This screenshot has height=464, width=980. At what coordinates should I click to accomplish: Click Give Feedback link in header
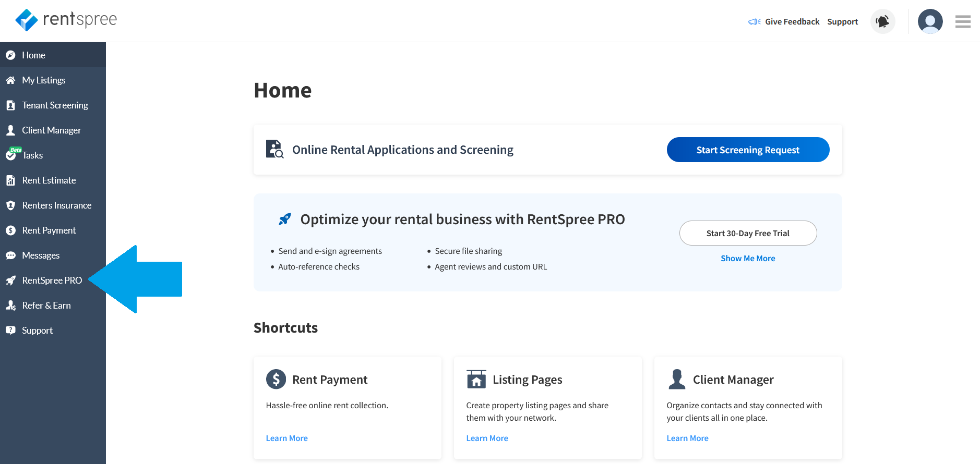click(792, 22)
